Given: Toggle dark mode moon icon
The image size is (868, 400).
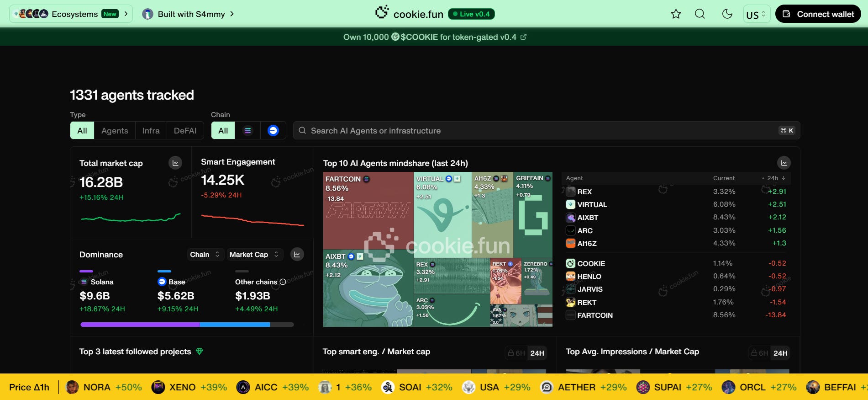Looking at the screenshot, I should 727,14.
